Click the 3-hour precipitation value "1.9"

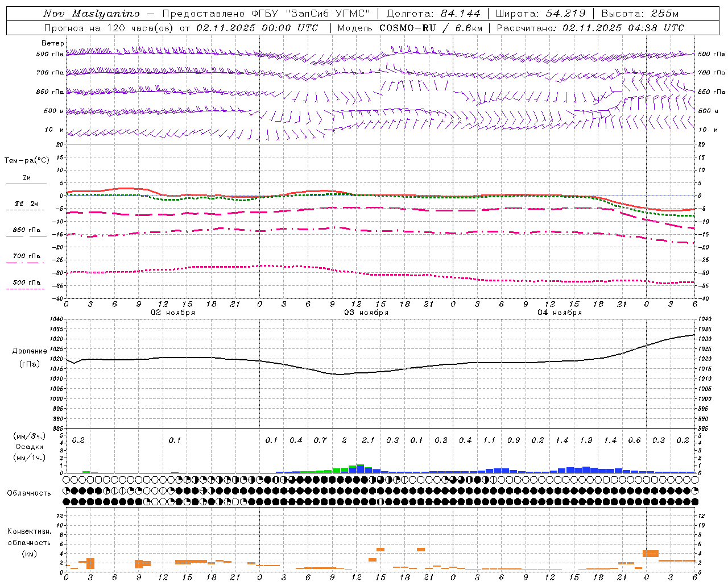tap(586, 440)
